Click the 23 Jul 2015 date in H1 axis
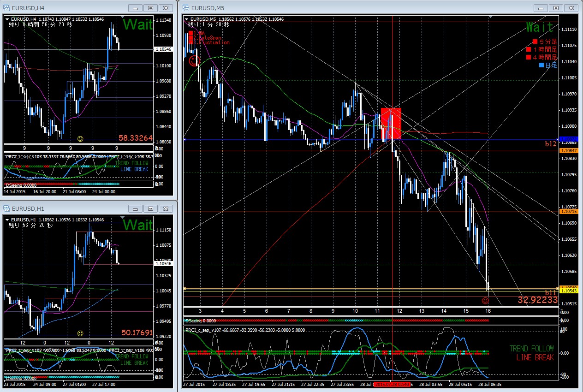The image size is (583, 392). tap(16, 384)
